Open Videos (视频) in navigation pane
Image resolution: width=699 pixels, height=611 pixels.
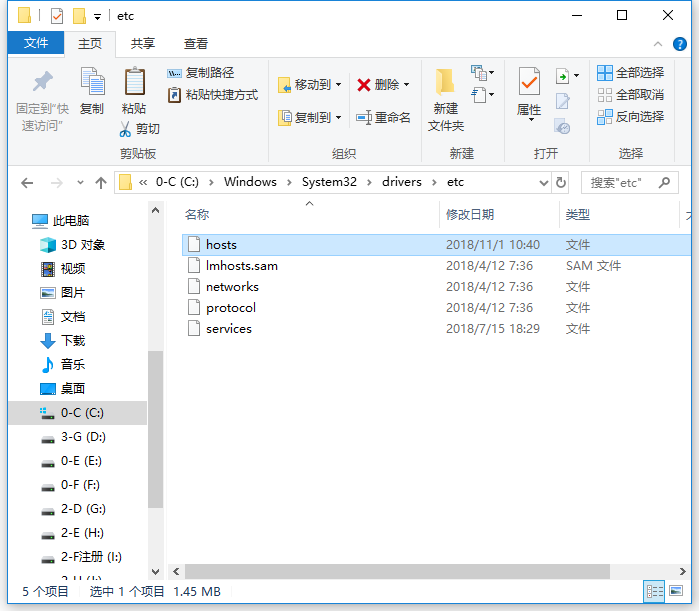click(x=63, y=269)
